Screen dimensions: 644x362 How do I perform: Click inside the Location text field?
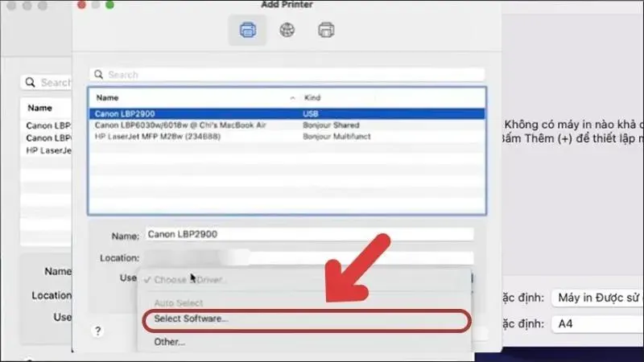pos(308,257)
